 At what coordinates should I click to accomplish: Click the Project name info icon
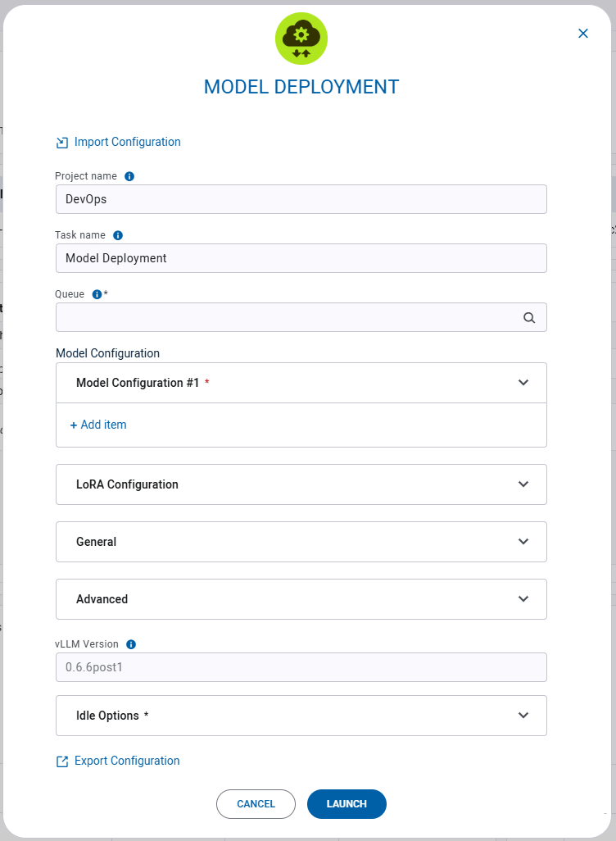pyautogui.click(x=129, y=175)
